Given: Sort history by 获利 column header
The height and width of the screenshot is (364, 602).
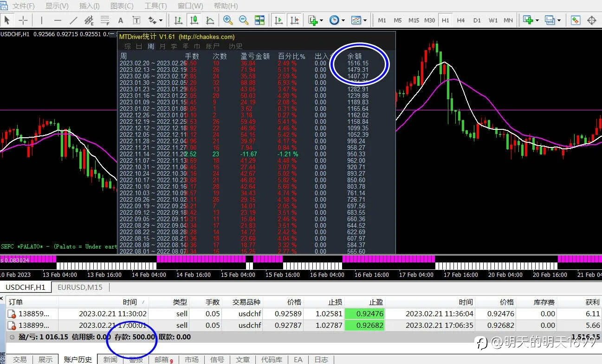Looking at the screenshot, I should pyautogui.click(x=579, y=302).
